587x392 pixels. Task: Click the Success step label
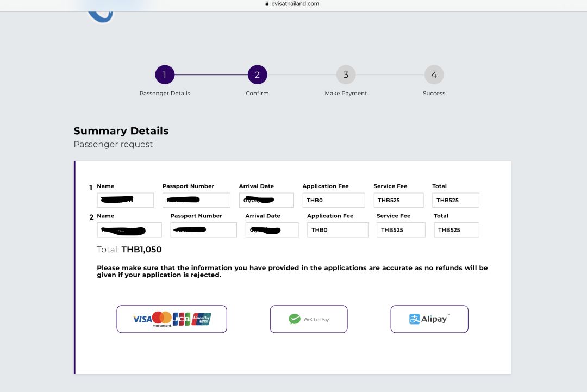(x=434, y=93)
